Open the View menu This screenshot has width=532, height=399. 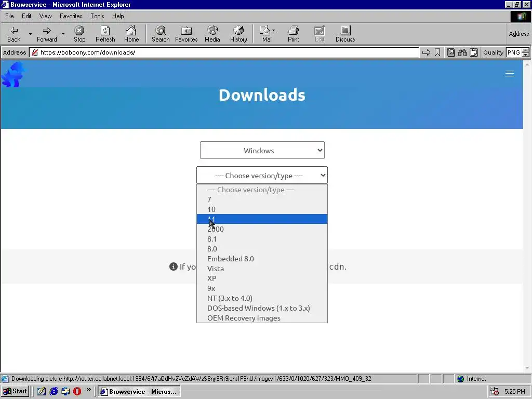[x=45, y=16]
